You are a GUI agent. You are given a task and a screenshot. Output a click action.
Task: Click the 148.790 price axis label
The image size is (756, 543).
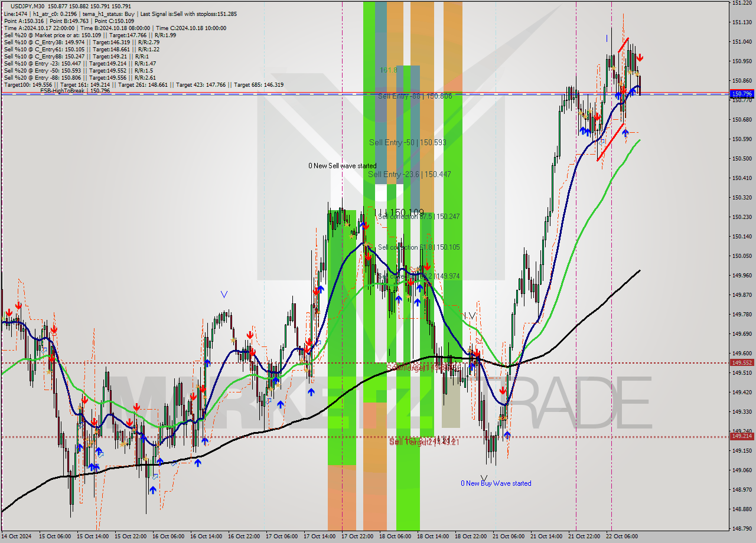coord(742,528)
